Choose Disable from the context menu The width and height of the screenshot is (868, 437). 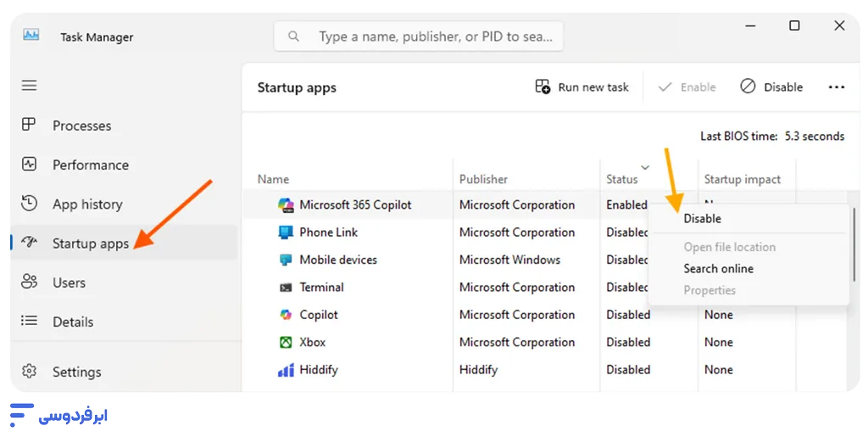tap(702, 218)
